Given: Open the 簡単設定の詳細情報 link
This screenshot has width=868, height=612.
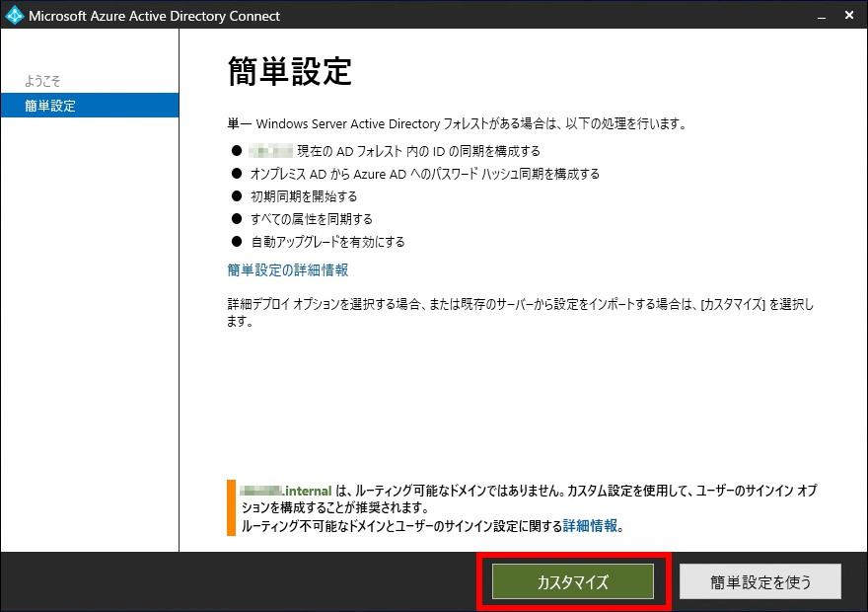Looking at the screenshot, I should [x=288, y=270].
